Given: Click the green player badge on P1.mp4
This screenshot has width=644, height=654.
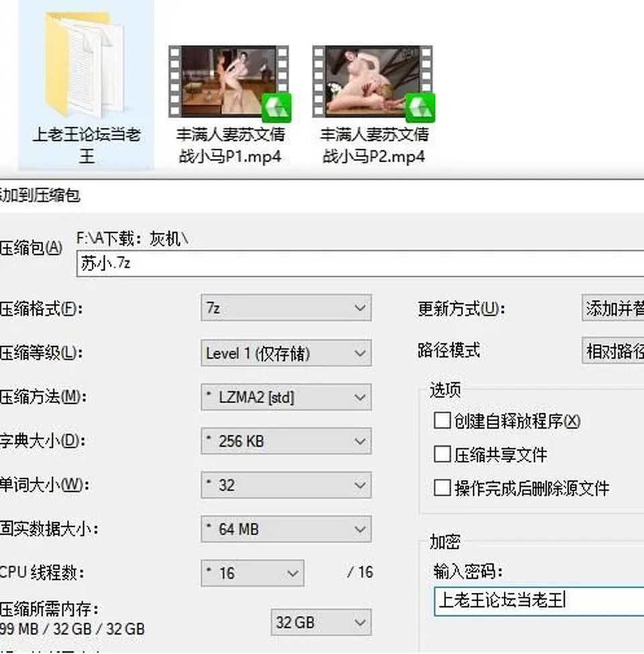Looking at the screenshot, I should click(x=276, y=107).
